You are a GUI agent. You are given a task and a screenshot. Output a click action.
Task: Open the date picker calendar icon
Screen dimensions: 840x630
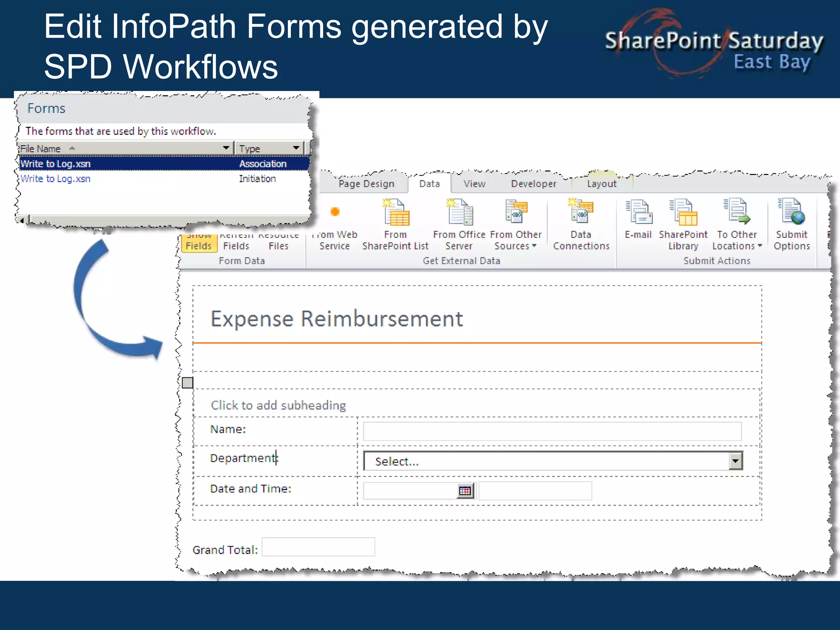(465, 491)
